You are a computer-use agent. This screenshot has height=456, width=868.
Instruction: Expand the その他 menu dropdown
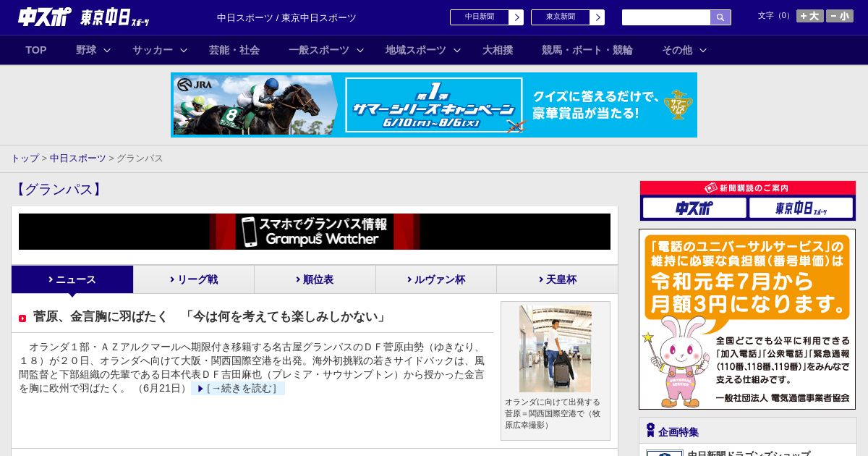pos(684,50)
